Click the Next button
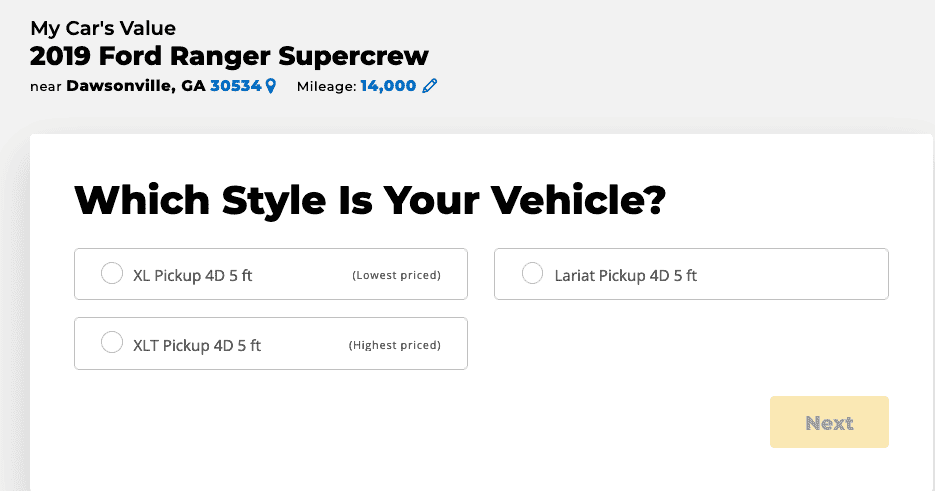 [829, 422]
